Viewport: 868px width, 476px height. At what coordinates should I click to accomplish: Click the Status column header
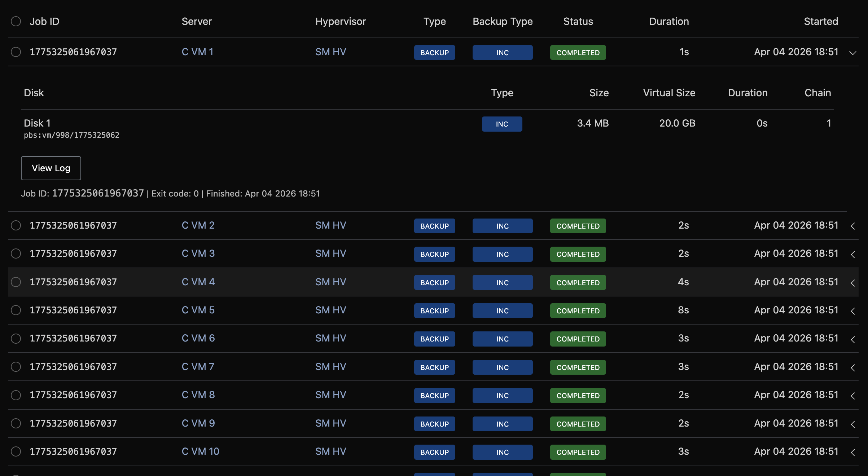pyautogui.click(x=578, y=21)
